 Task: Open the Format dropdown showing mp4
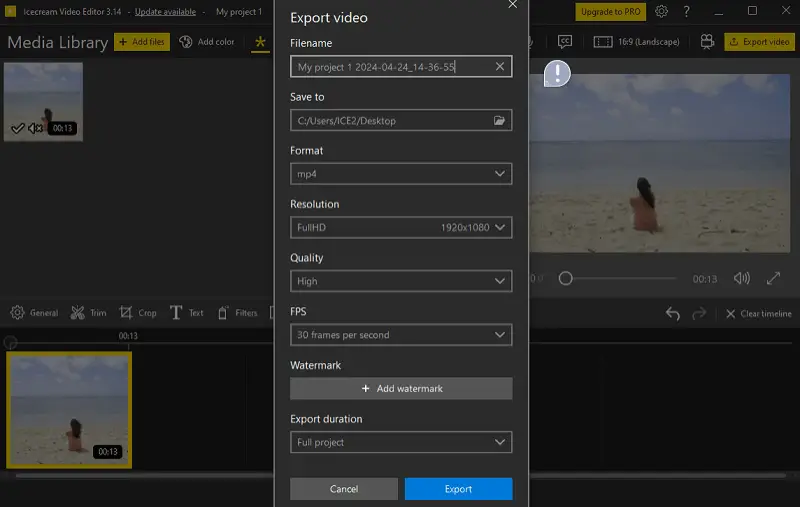pyautogui.click(x=401, y=174)
